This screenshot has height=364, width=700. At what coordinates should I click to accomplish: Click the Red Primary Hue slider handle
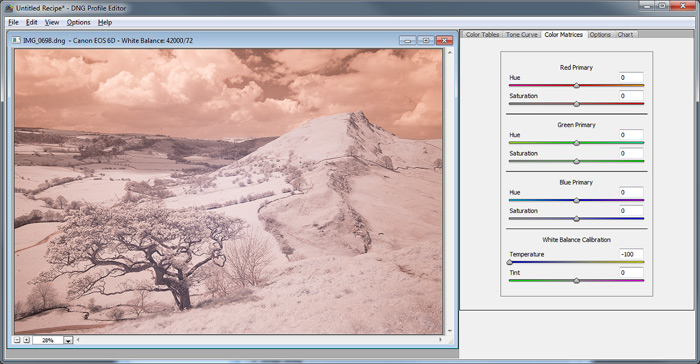pyautogui.click(x=576, y=85)
